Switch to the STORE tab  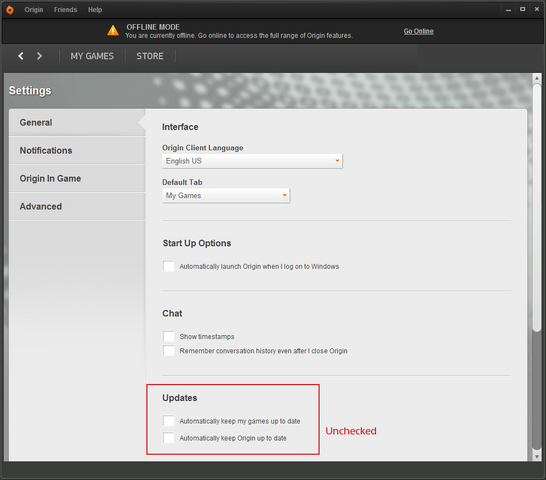point(150,56)
